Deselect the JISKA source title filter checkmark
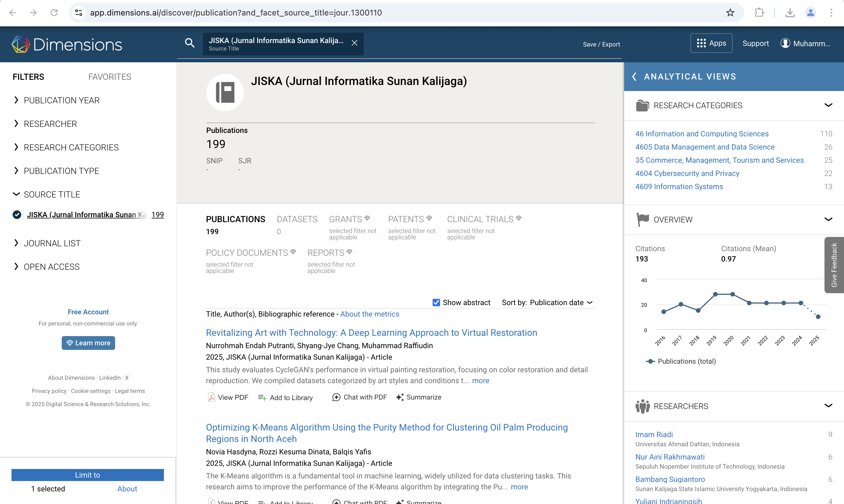This screenshot has width=844, height=504. (x=17, y=215)
